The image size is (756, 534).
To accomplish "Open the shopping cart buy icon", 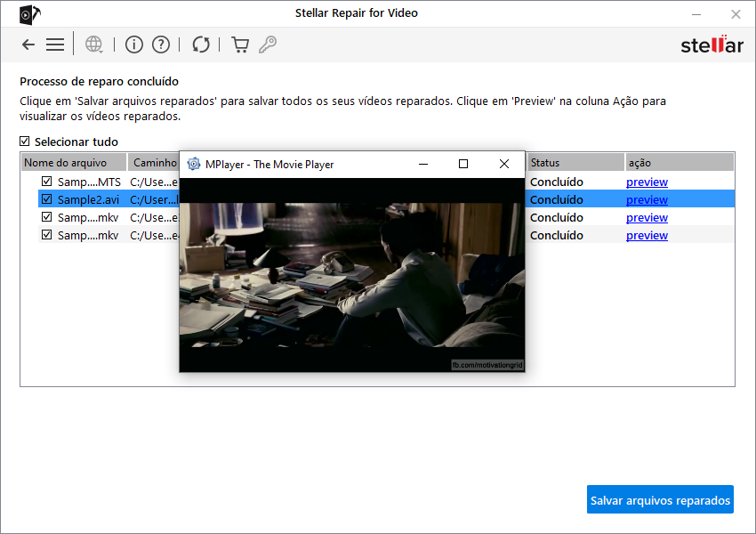I will tap(239, 44).
